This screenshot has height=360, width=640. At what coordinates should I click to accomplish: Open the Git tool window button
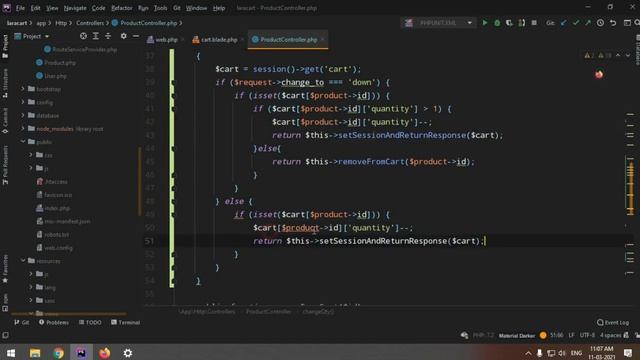[22, 322]
